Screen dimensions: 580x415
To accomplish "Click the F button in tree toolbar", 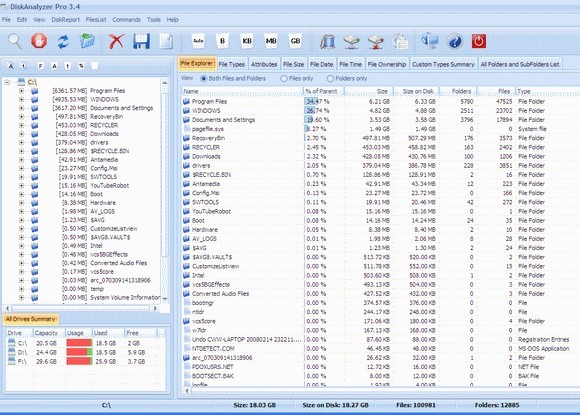I will point(40,66).
